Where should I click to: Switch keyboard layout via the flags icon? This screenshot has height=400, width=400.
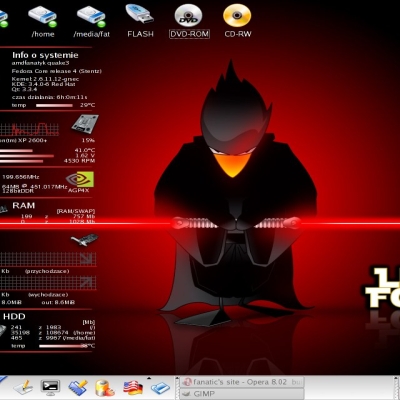tap(133, 388)
